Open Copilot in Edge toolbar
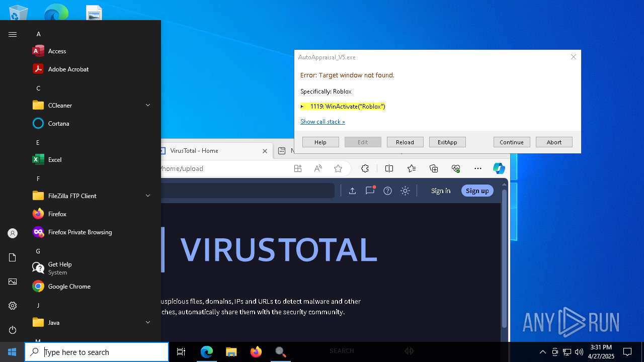Viewport: 644px width, 362px height. [x=499, y=168]
